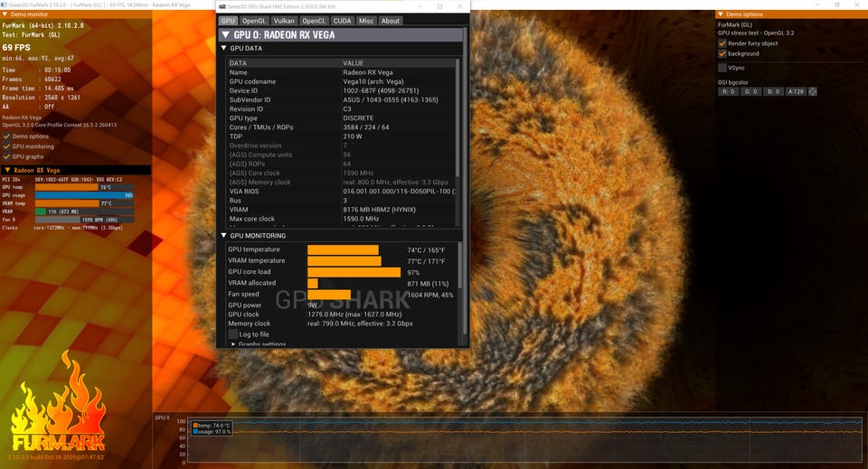The height and width of the screenshot is (469, 868).
Task: Click the VGA BIOS row
Action: pos(341,192)
